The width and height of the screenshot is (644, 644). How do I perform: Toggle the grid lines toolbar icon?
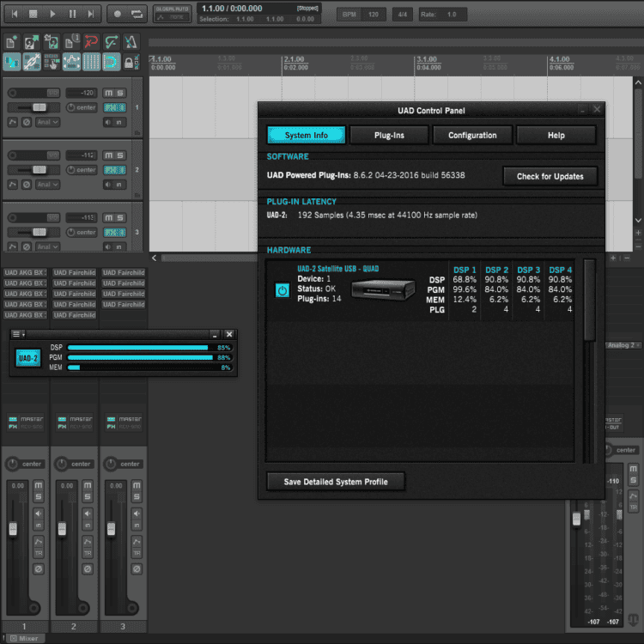point(91,63)
